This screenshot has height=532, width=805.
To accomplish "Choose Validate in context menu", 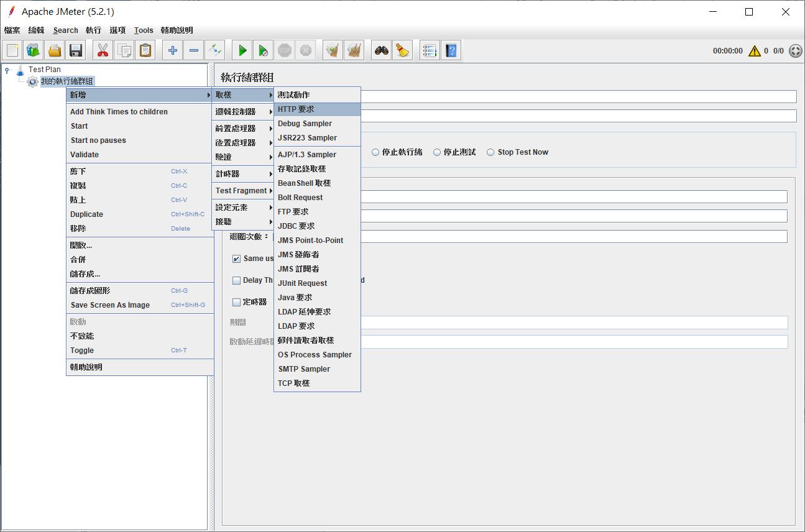I will coord(139,155).
